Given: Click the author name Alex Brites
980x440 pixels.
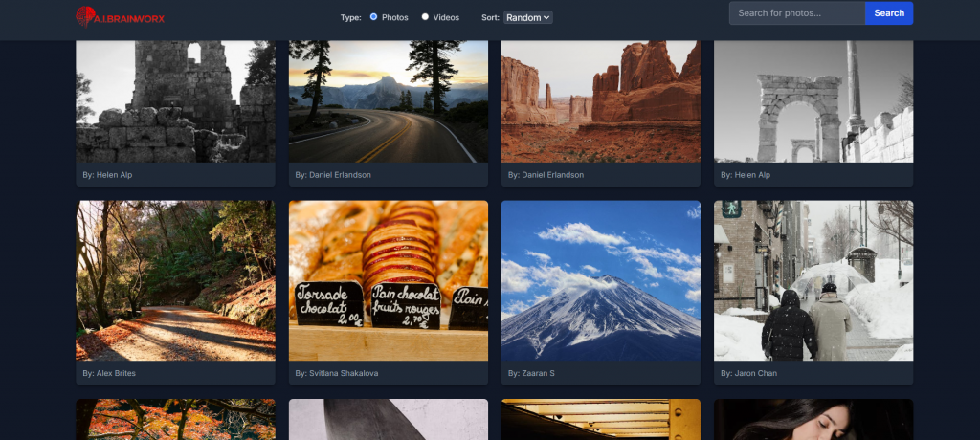Looking at the screenshot, I should (x=115, y=373).
